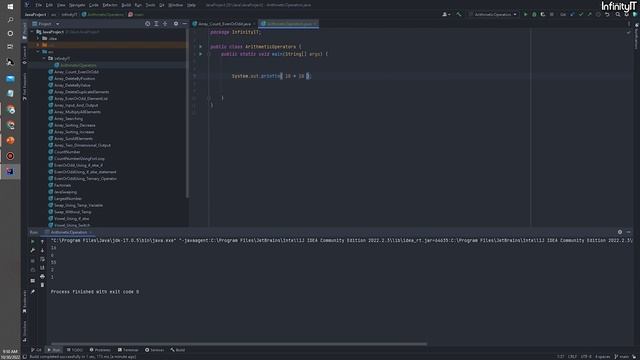Click run gutter arrow beside class declaration
640x360 pixels.
(200, 47)
